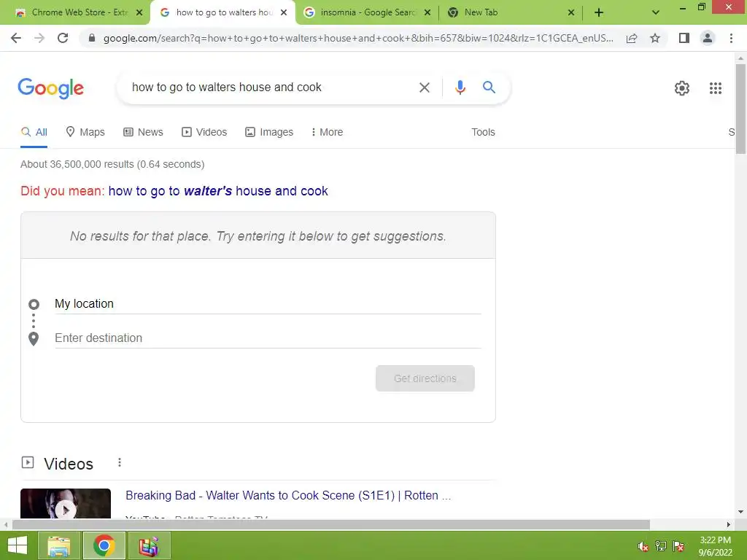This screenshot has width=747, height=560.
Task: Click the Google search query box
Action: tap(271, 87)
